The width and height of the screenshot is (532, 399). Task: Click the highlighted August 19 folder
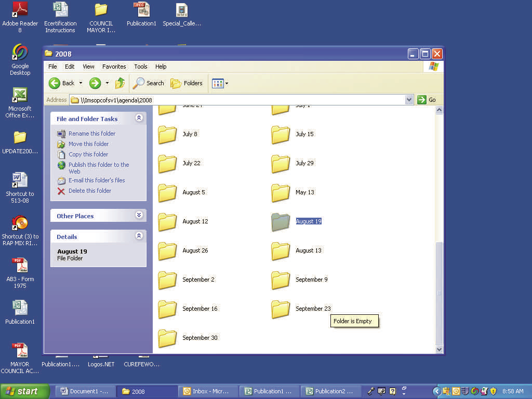297,222
